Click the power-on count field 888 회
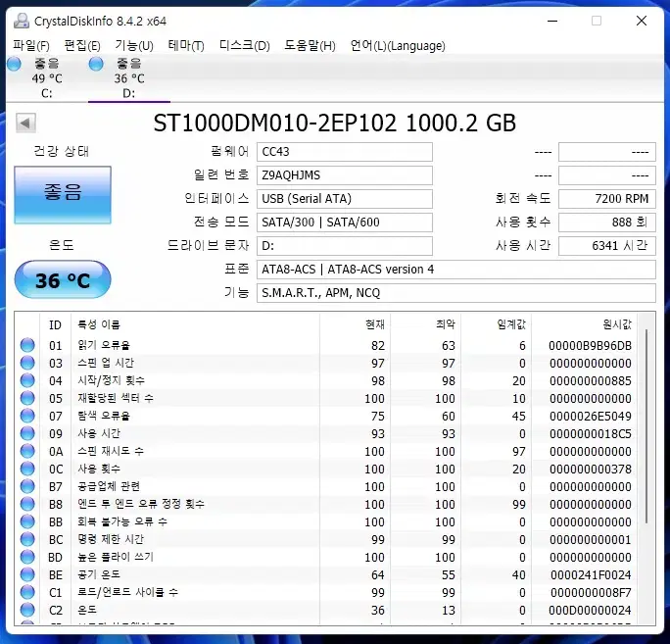Screen dimensions: 670x644 click(x=606, y=223)
